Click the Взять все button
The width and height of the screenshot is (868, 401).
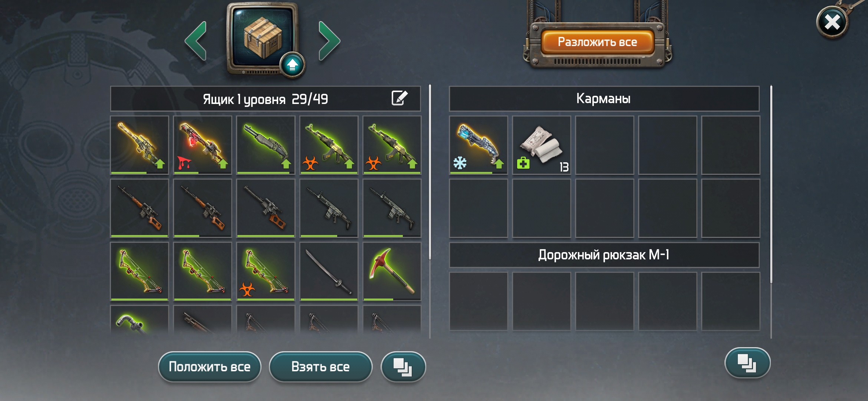click(x=320, y=367)
